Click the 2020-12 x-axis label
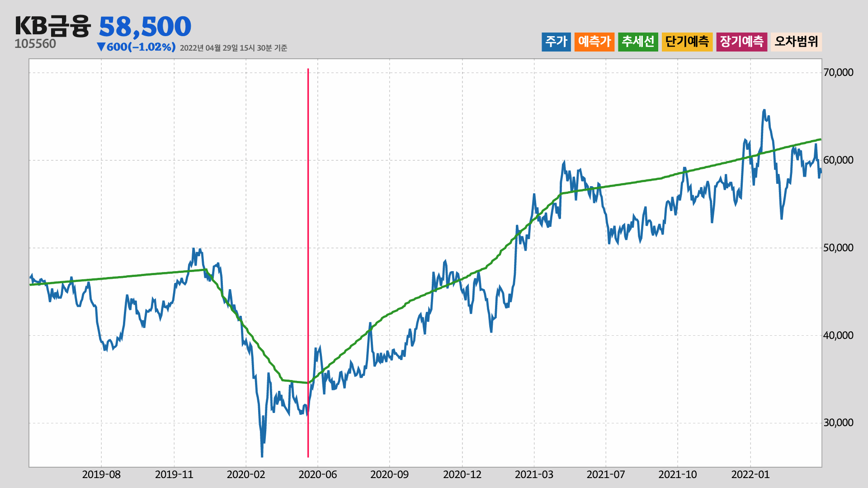This screenshot has width=868, height=488. click(x=462, y=474)
